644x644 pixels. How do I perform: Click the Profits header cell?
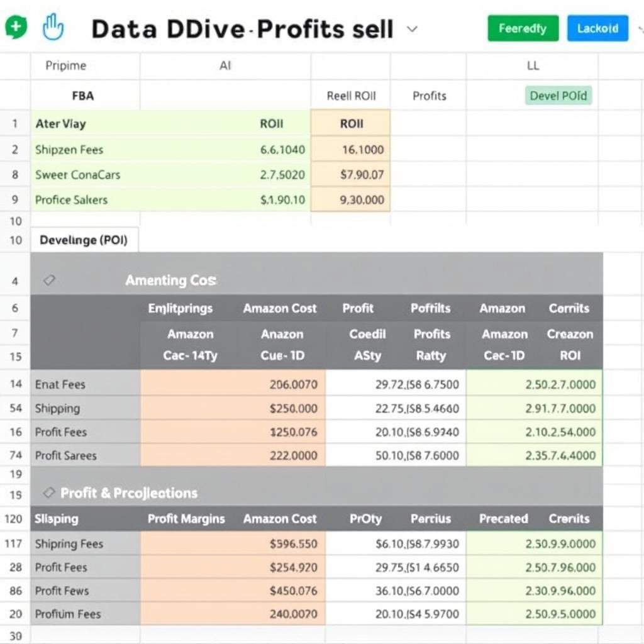429,96
